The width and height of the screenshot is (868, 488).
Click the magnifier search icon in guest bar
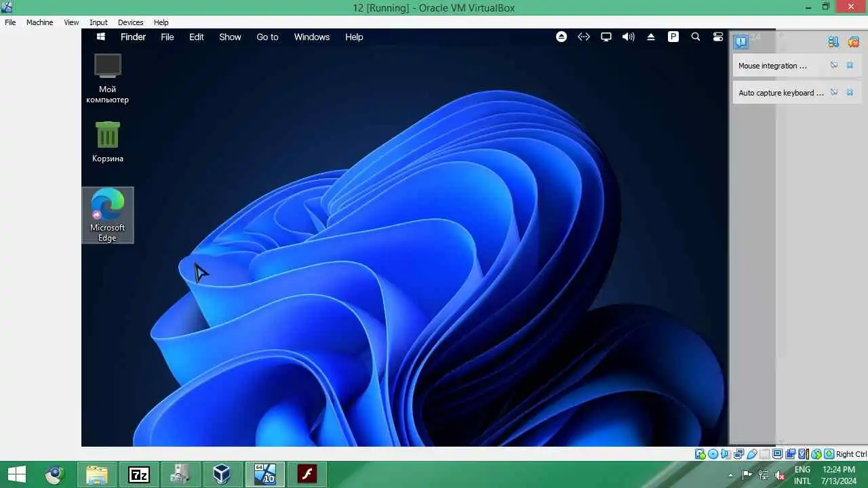click(x=696, y=37)
